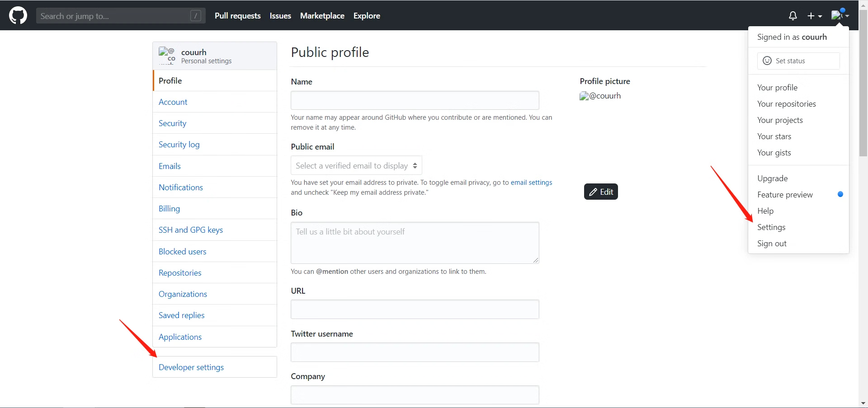Click the 'Public profile' heading
This screenshot has height=408, width=868.
point(330,52)
